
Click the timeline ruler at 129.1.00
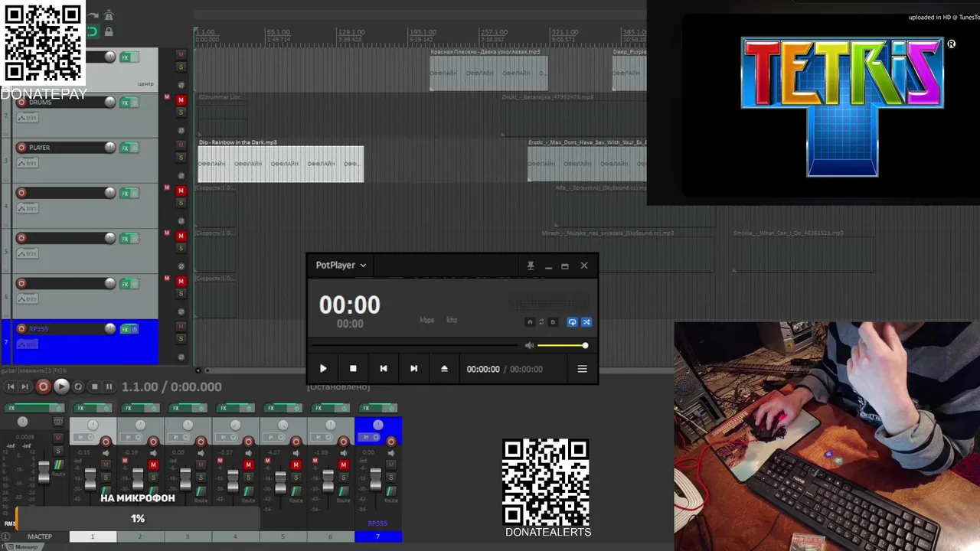point(351,33)
